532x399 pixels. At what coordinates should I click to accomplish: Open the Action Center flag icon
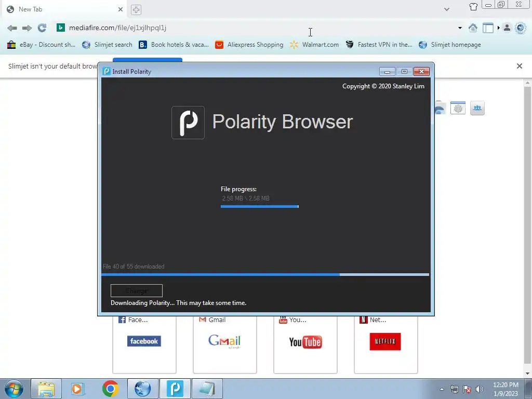[x=467, y=389]
